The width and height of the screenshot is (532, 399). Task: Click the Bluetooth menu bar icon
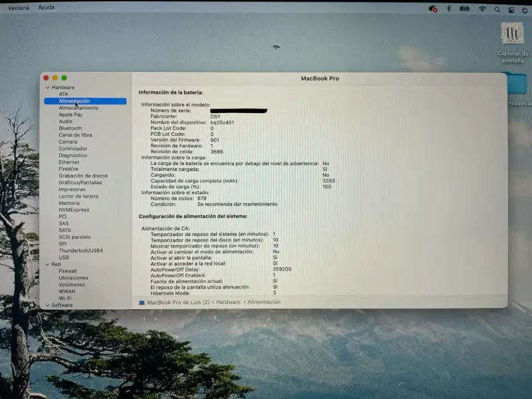tap(448, 9)
